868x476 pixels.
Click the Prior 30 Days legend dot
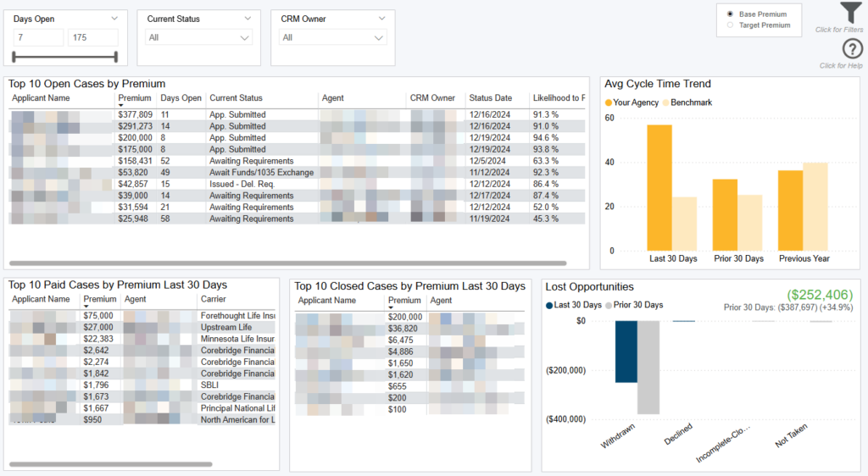pyautogui.click(x=609, y=305)
